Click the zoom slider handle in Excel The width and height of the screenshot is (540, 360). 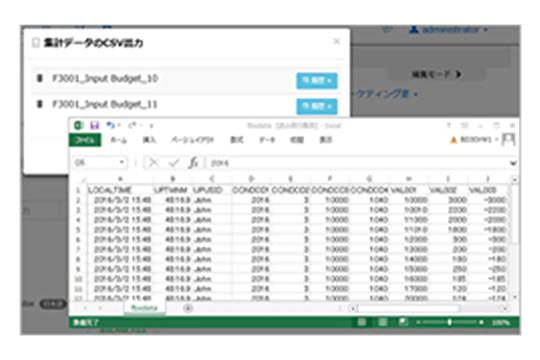[449, 322]
